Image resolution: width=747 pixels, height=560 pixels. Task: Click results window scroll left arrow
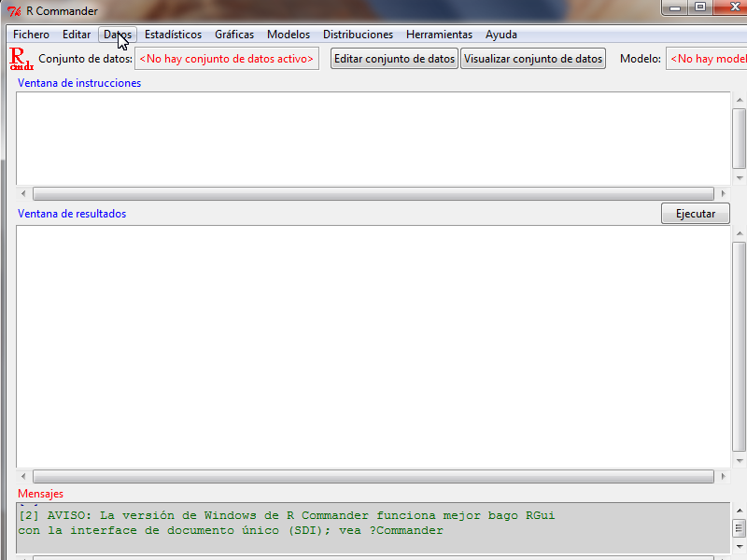23,476
